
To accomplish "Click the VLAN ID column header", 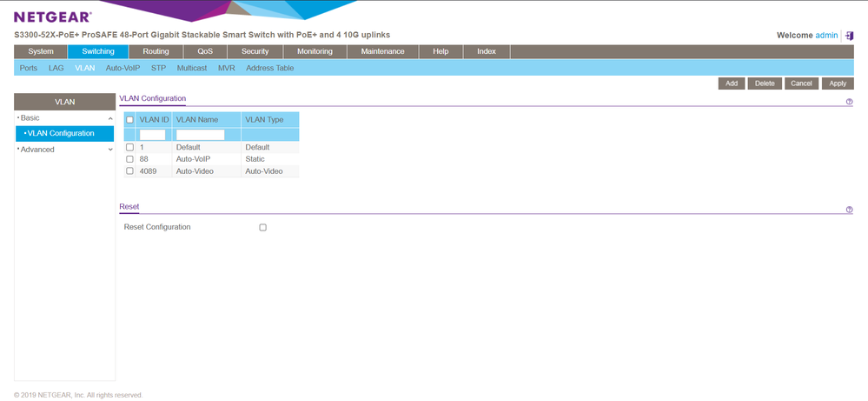I will pyautogui.click(x=155, y=120).
